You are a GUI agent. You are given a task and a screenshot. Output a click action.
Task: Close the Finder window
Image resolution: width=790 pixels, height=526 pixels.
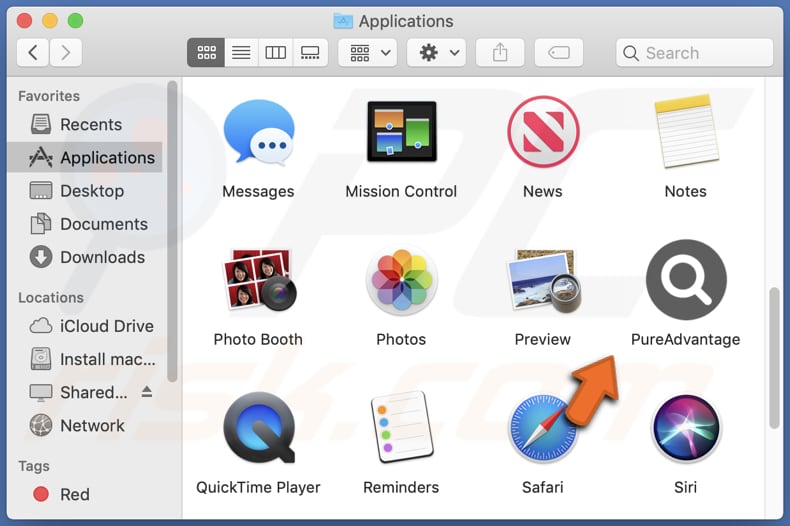24,21
